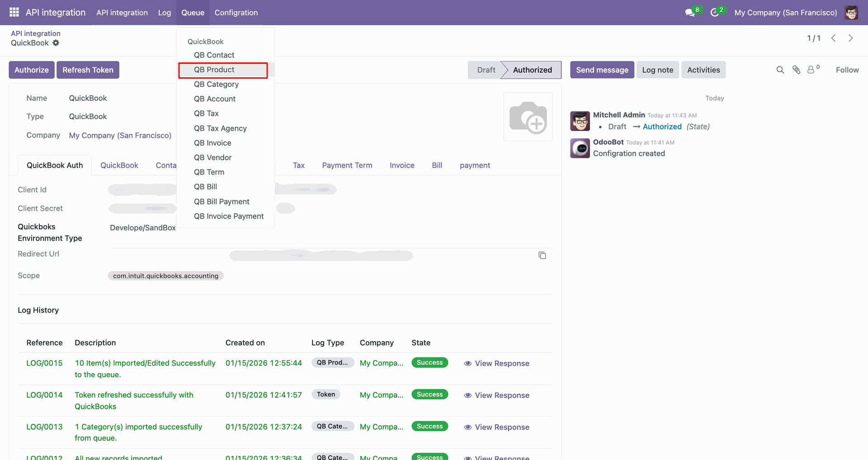
Task: Click the QB Prod... log type badge
Action: tap(332, 363)
